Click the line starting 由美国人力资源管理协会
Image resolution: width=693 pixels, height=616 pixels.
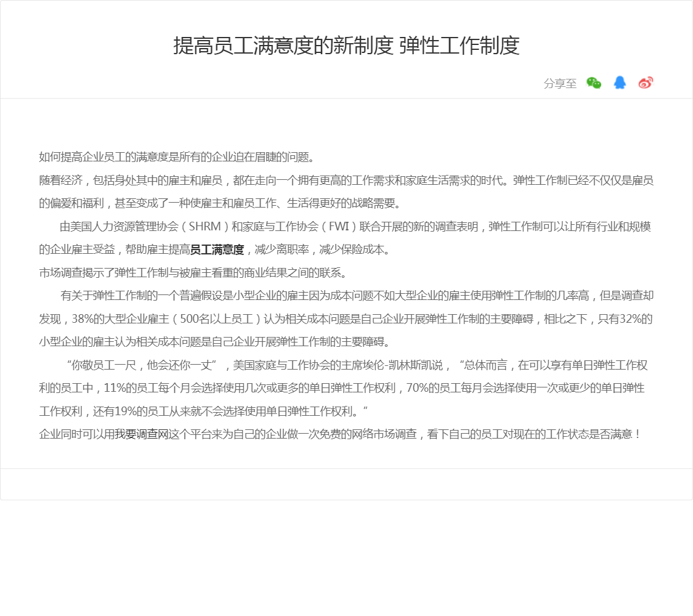click(355, 227)
